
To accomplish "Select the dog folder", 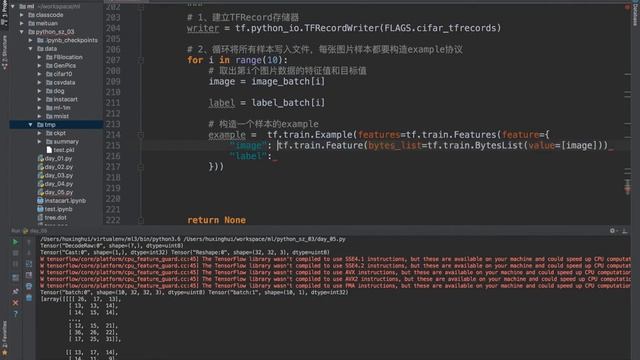I will [55, 91].
